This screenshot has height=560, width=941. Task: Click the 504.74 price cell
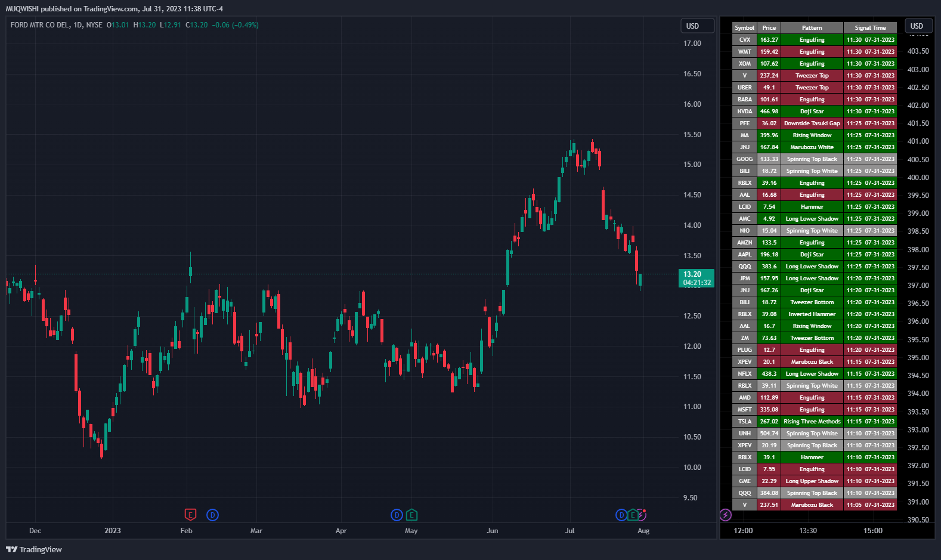pos(769,434)
